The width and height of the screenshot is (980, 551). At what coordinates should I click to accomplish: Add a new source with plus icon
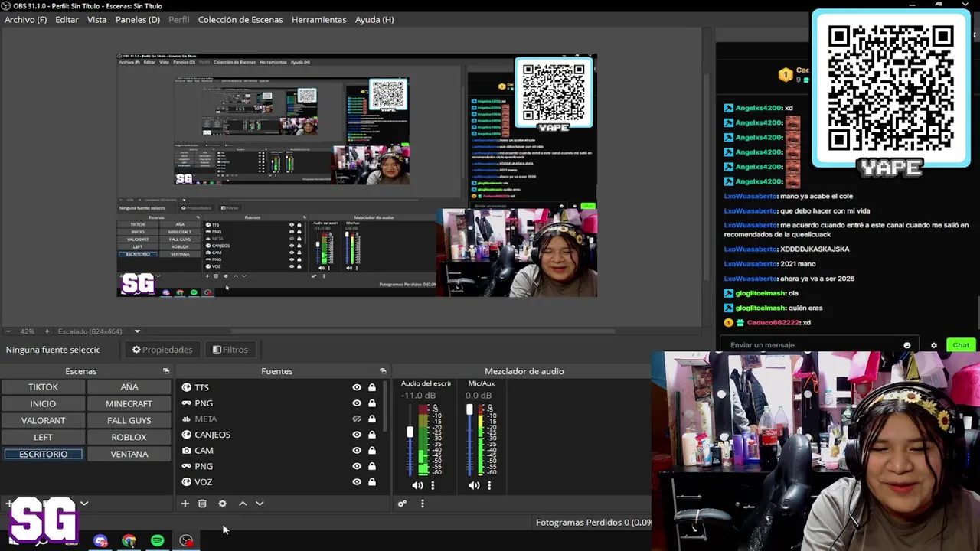coord(185,504)
